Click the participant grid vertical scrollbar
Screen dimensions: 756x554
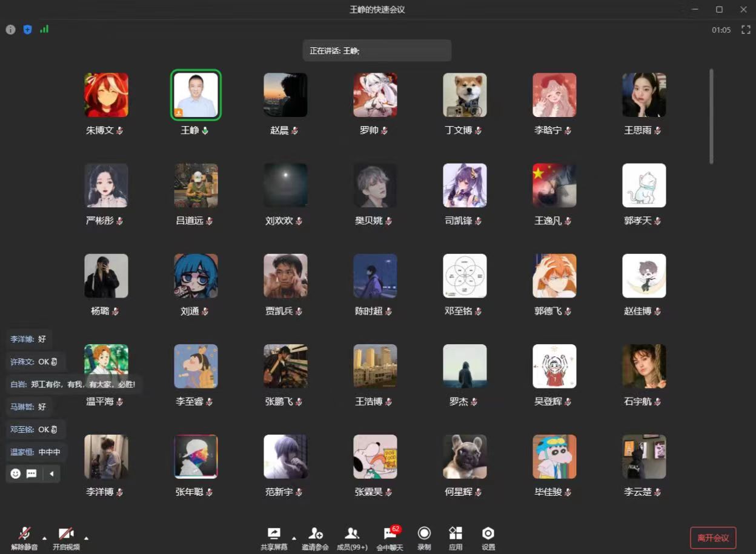click(711, 116)
